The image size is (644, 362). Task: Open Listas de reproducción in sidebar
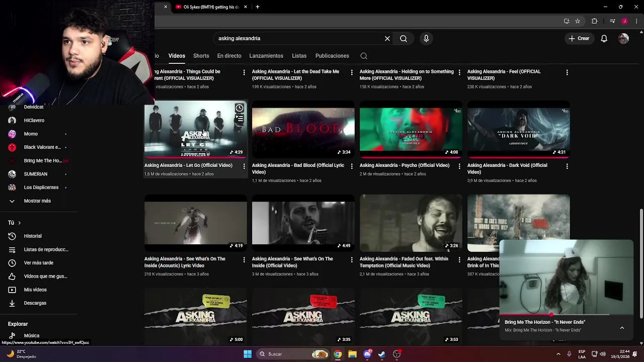(x=46, y=249)
